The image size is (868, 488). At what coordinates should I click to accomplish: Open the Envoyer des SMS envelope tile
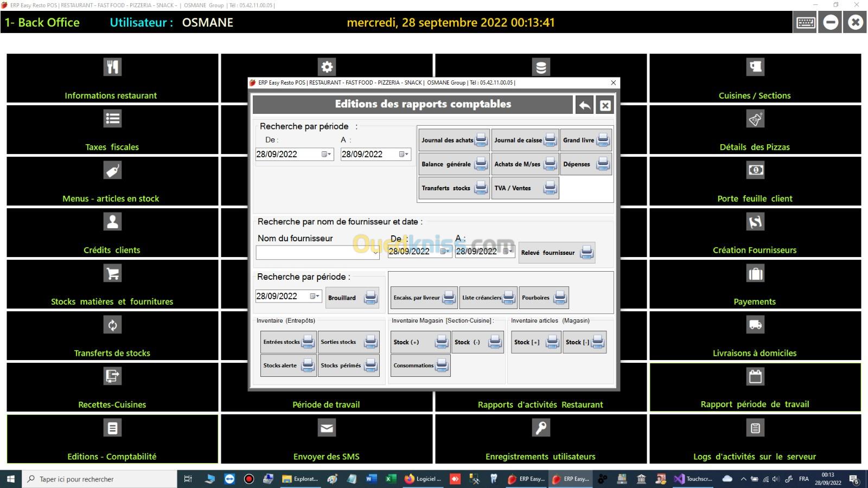pos(327,439)
